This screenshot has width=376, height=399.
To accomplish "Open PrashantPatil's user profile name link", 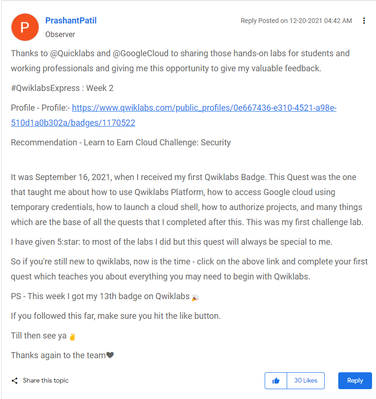I will (71, 21).
